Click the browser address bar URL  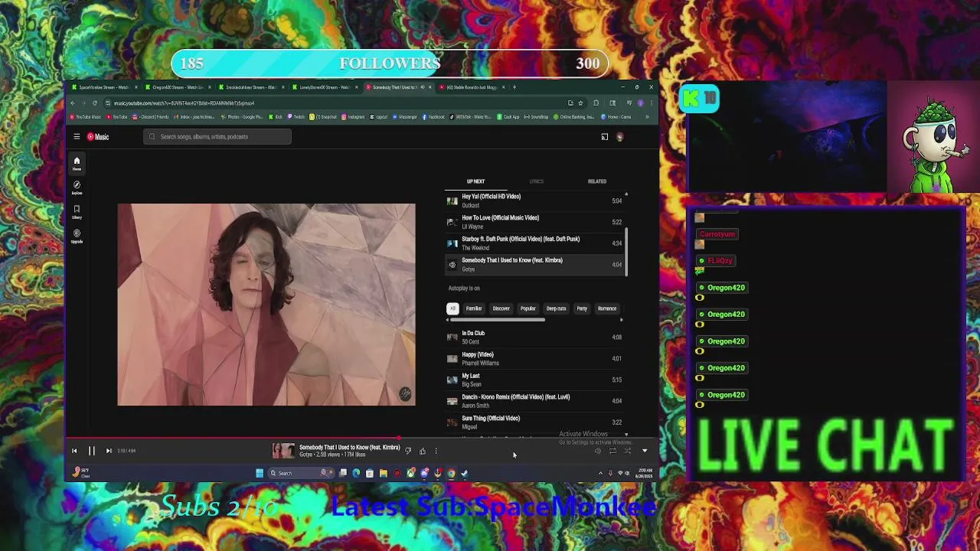[x=184, y=103]
